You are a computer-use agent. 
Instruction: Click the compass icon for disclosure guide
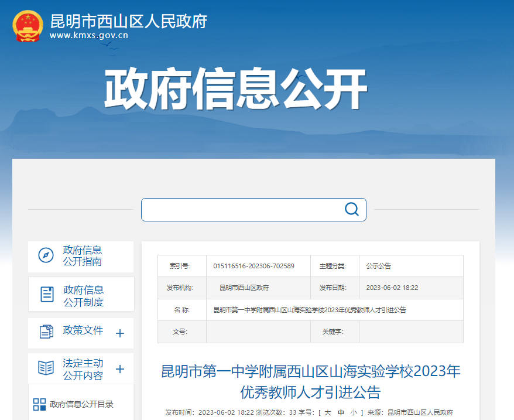coord(46,255)
